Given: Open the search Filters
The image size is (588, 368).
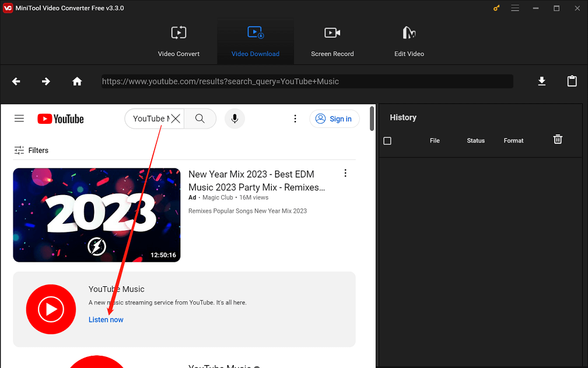Looking at the screenshot, I should 31,150.
